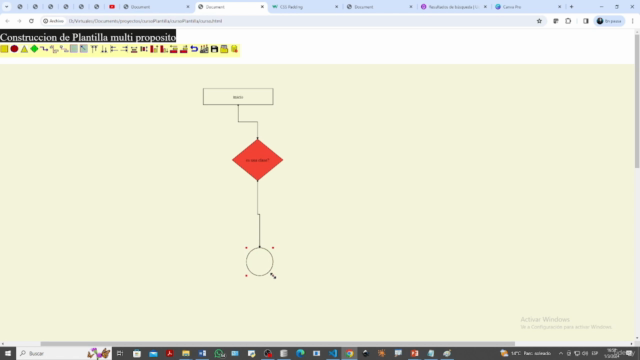Viewport: 640px width, 360px height.
Task: Bookmark this page with the star icon
Action: [x=539, y=21]
